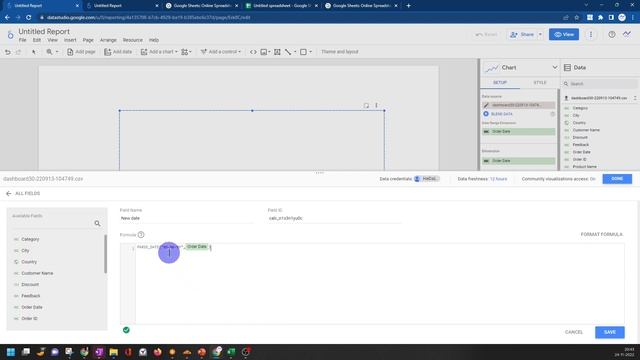Click the Untitled Report title

click(44, 31)
